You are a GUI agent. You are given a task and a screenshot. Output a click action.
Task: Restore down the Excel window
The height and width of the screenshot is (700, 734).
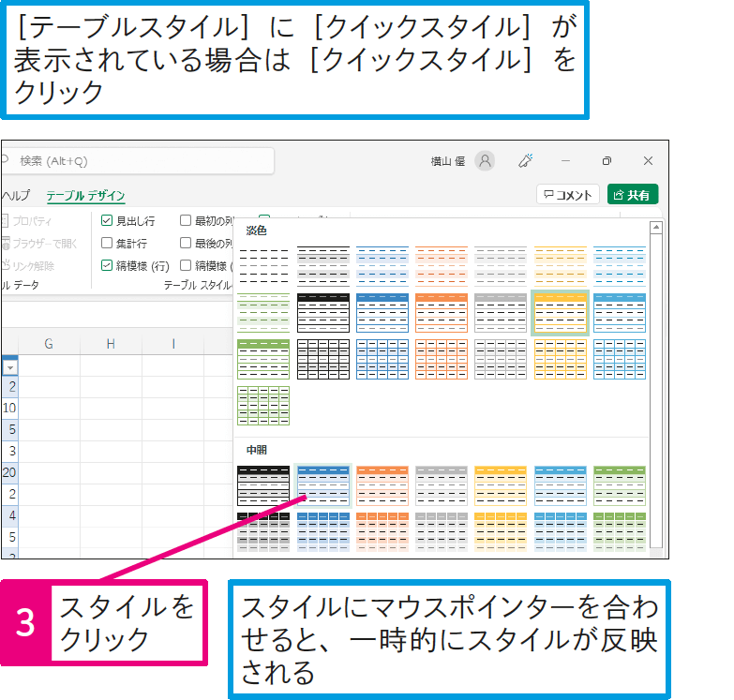click(607, 161)
